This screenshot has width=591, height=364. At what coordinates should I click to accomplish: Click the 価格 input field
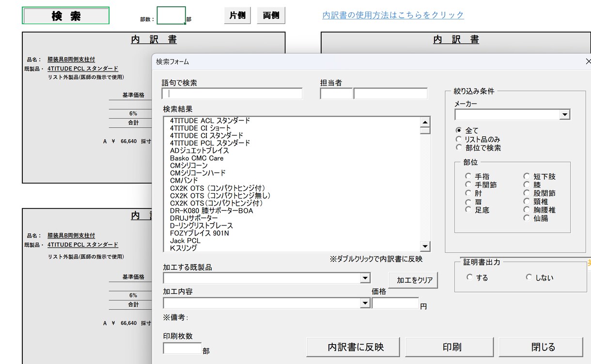click(395, 303)
